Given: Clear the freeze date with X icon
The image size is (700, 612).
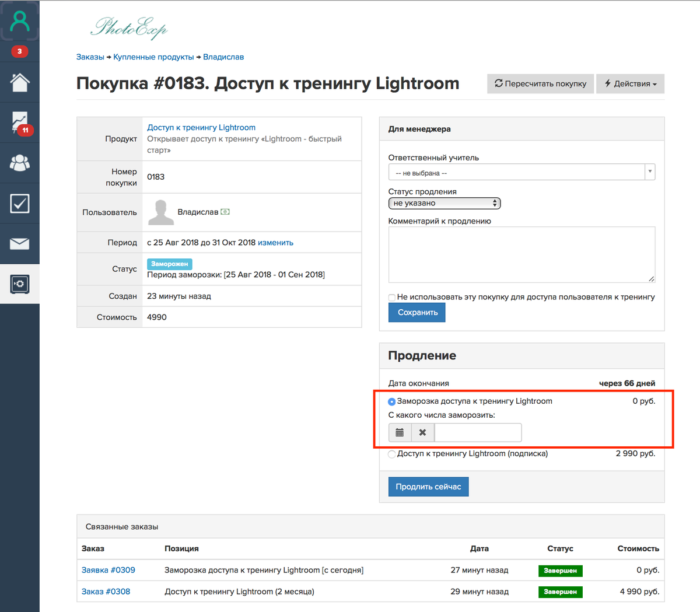Looking at the screenshot, I should [x=423, y=433].
